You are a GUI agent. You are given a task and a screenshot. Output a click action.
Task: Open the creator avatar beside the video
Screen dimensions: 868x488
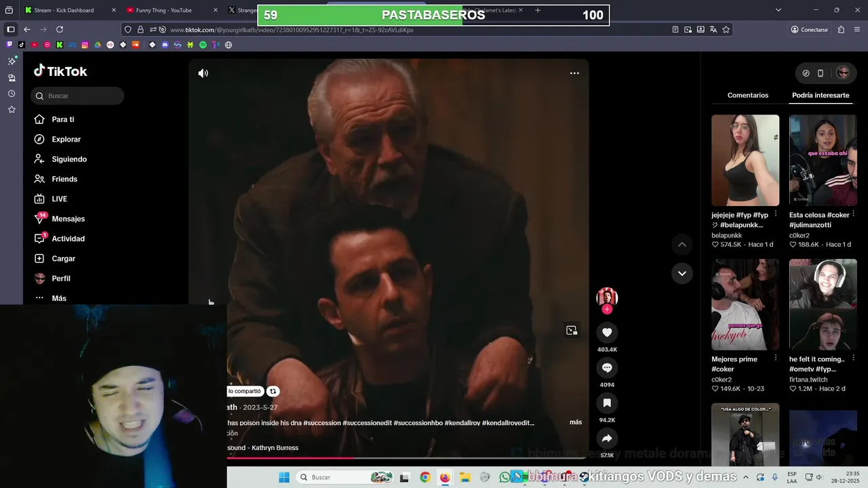click(607, 297)
